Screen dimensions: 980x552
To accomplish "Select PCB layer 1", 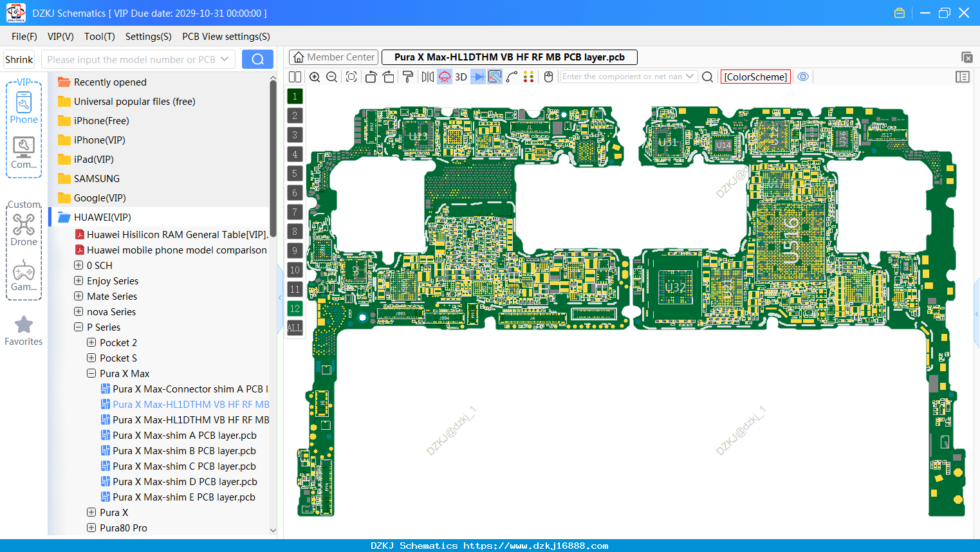I will (295, 97).
